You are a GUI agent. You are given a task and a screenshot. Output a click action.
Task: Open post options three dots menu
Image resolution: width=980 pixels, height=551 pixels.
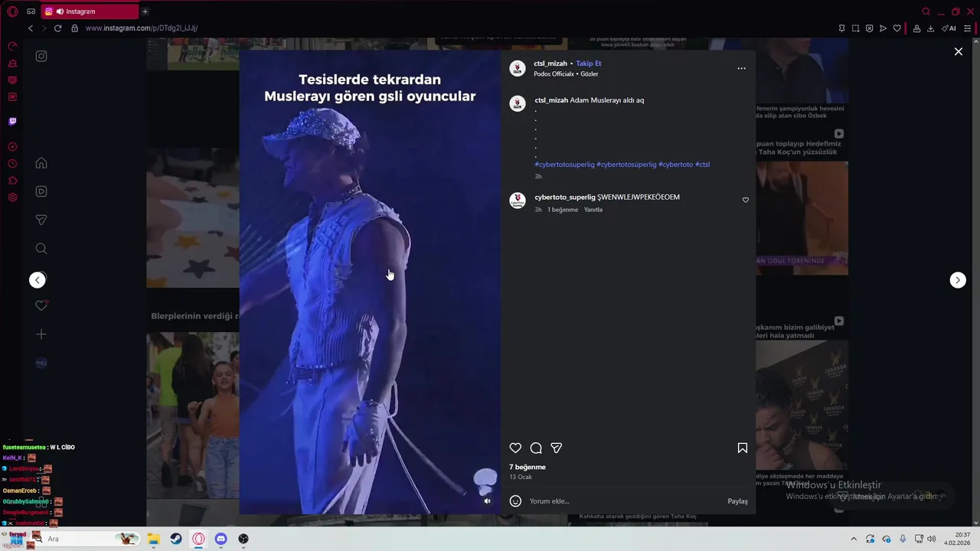coord(741,68)
